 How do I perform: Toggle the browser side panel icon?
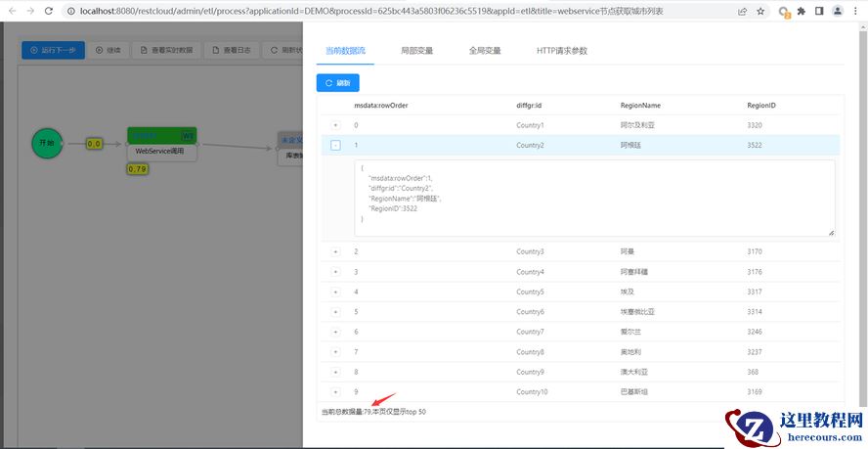point(819,11)
